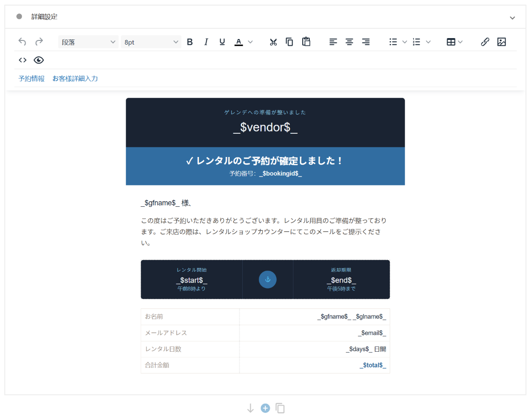Insert a table
This screenshot has height=419, width=532.
[x=451, y=42]
